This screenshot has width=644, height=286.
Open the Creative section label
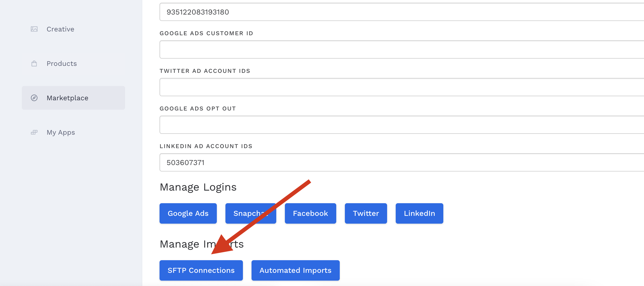click(x=60, y=29)
